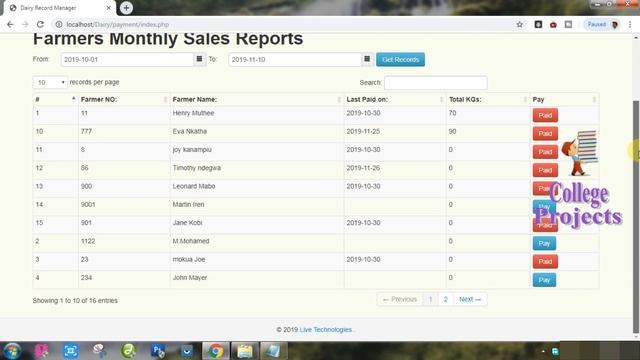
Task: Click the Showing 1 to 10 of 16 entries text
Action: point(75,300)
